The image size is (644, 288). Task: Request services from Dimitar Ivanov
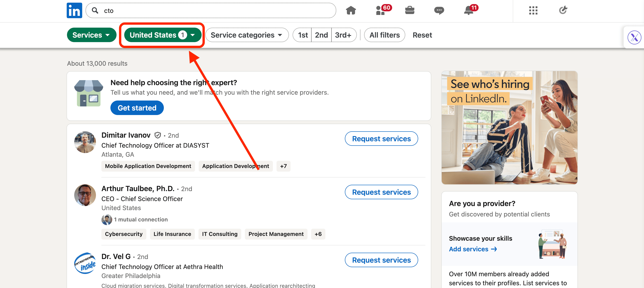pos(381,139)
